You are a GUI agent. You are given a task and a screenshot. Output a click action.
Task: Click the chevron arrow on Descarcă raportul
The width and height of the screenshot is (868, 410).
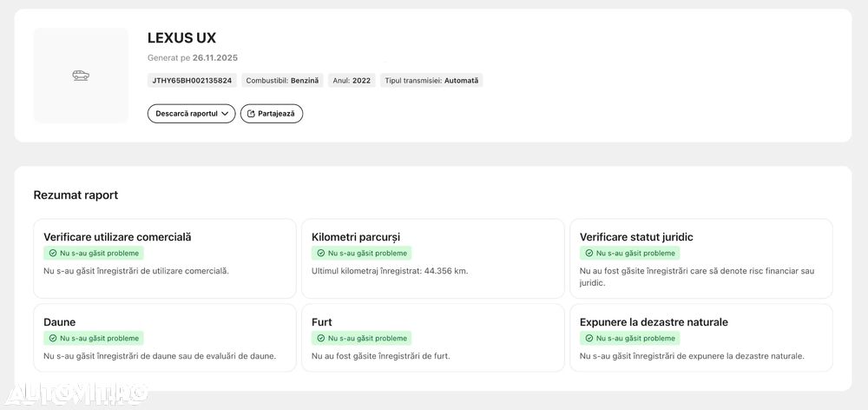(225, 114)
